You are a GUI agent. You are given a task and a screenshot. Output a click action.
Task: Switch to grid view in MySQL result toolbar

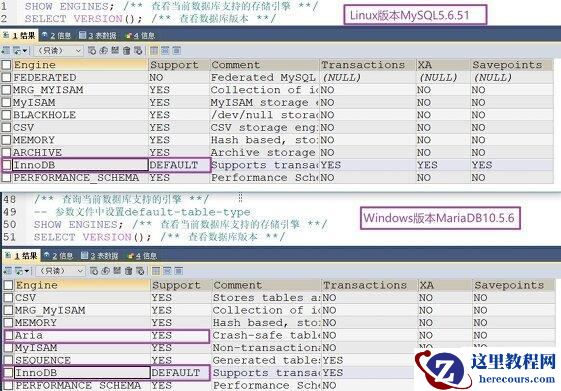tap(154, 50)
